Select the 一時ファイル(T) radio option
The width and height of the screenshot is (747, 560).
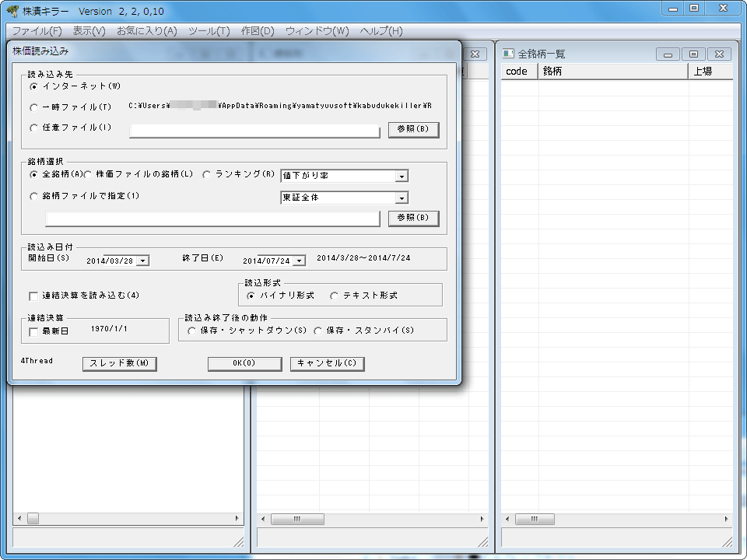(x=33, y=107)
